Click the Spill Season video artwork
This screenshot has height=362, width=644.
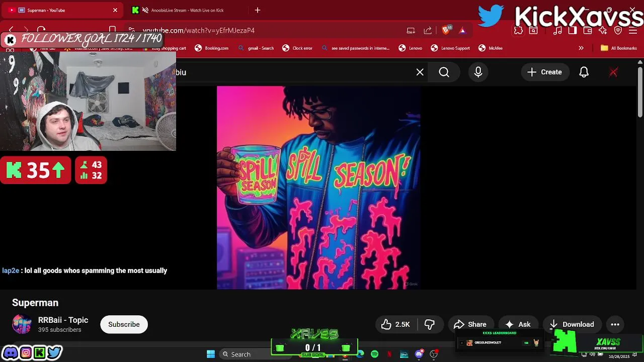point(318,188)
